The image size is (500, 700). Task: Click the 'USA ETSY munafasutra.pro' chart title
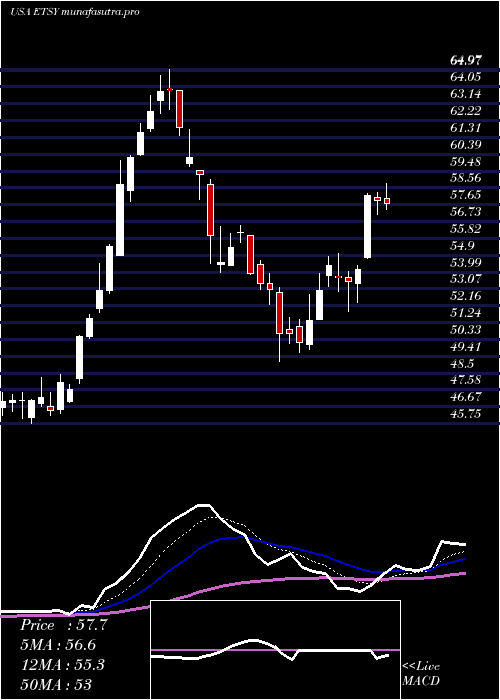tap(75, 12)
